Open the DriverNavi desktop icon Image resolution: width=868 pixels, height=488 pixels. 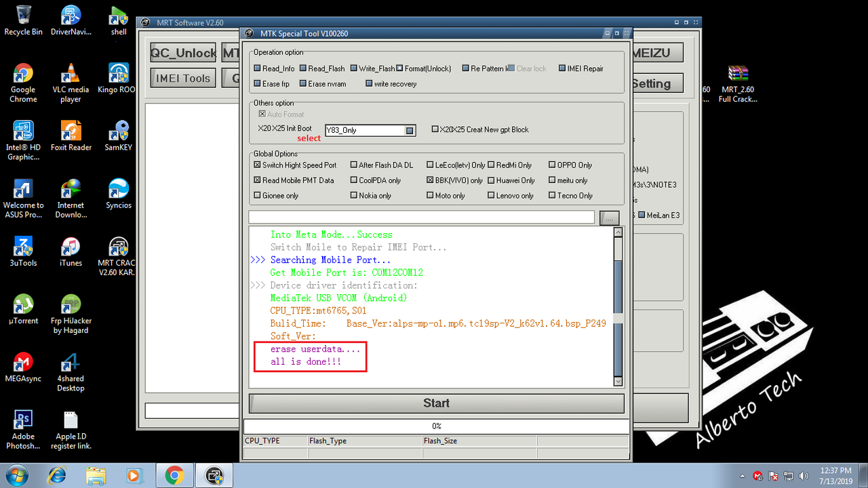[x=71, y=20]
